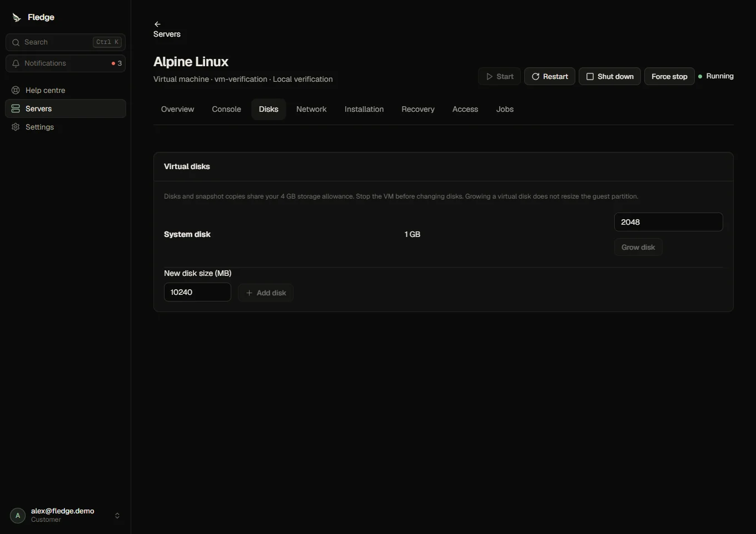
Task: Click alex@fledge.demo account name
Action: [63, 511]
